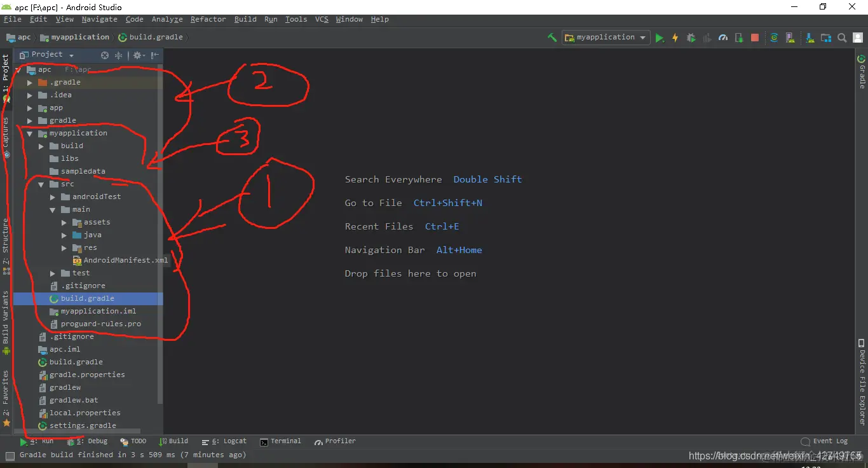The width and height of the screenshot is (868, 468).
Task: Open Project Structure icon in toolbar
Action: click(x=825, y=38)
